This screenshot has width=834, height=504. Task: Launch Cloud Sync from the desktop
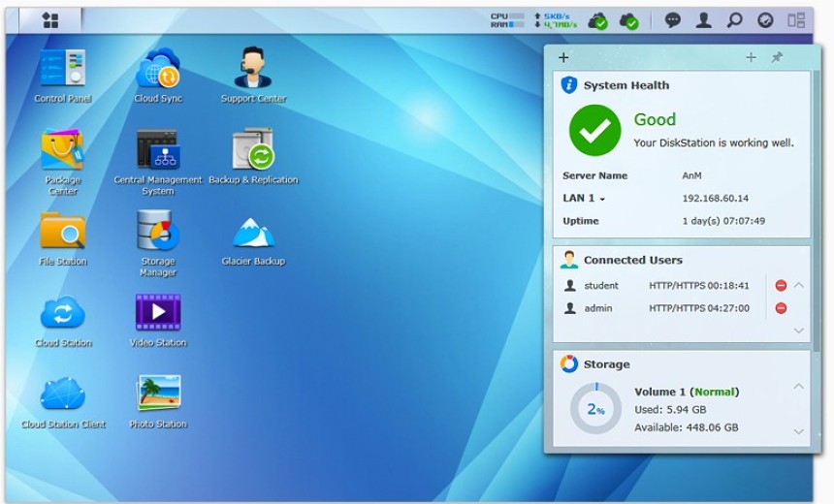[x=158, y=70]
